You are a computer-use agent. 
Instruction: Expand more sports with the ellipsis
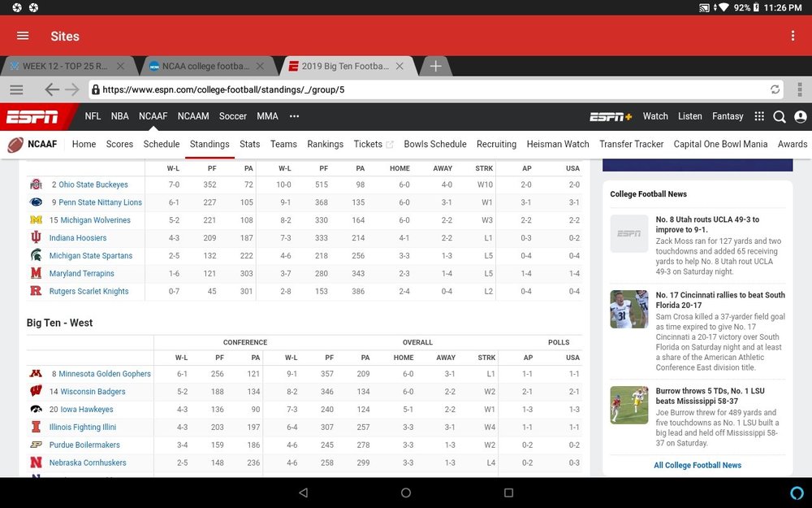(294, 116)
